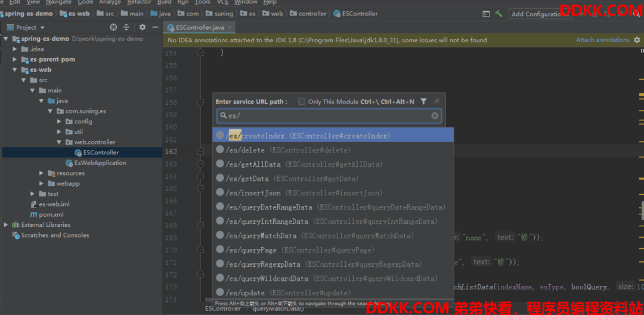Click the ESController class icon in tree

[x=78, y=152]
